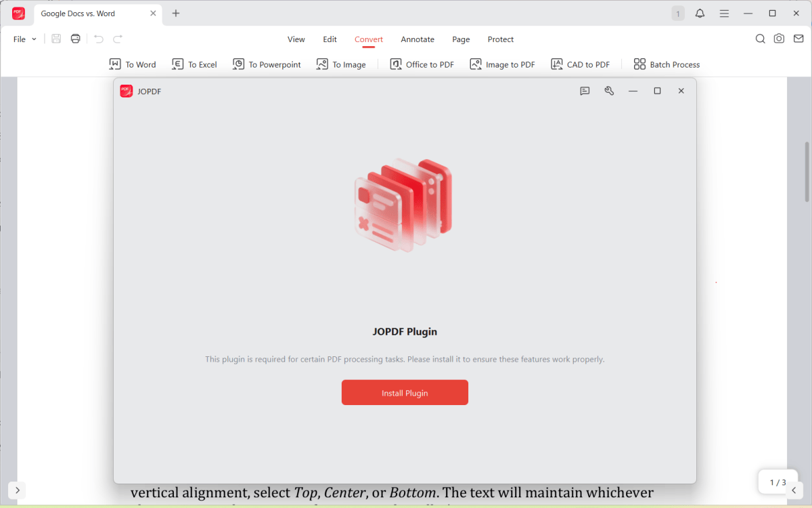Open the File dropdown menu
Screen dimensions: 812x508
coord(25,39)
